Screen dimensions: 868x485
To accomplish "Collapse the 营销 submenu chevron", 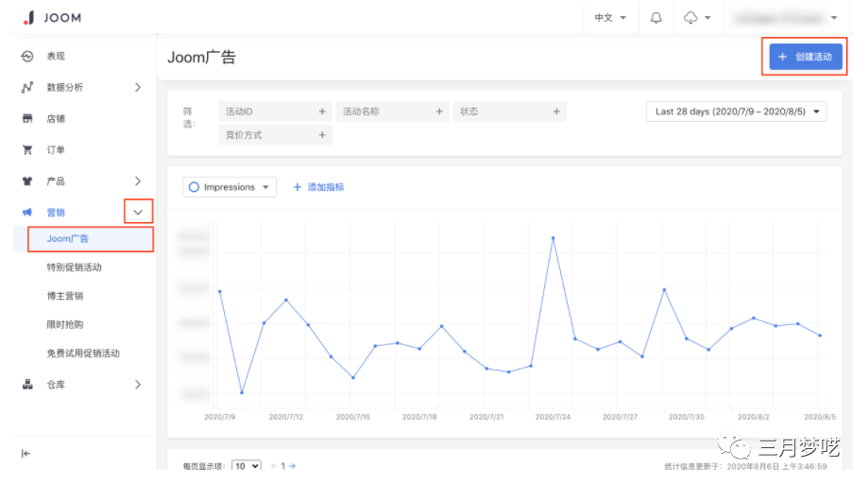I will click(x=138, y=213).
